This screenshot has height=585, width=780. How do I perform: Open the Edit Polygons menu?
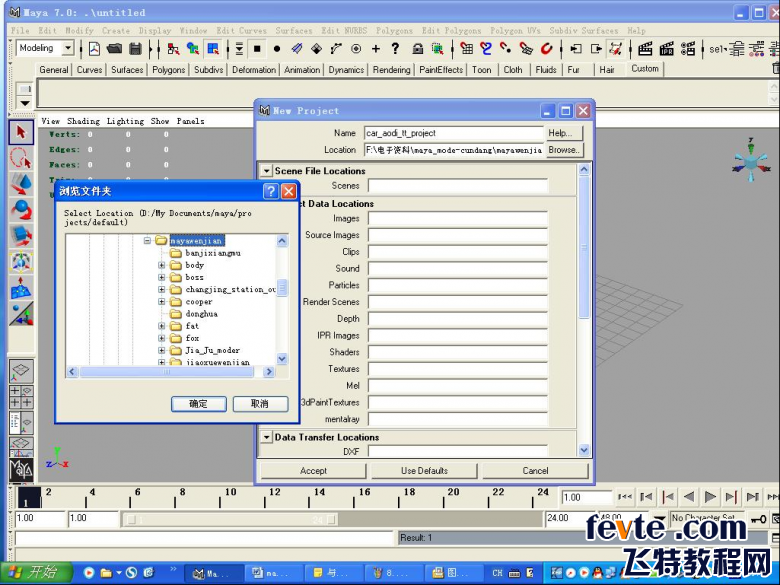click(451, 30)
